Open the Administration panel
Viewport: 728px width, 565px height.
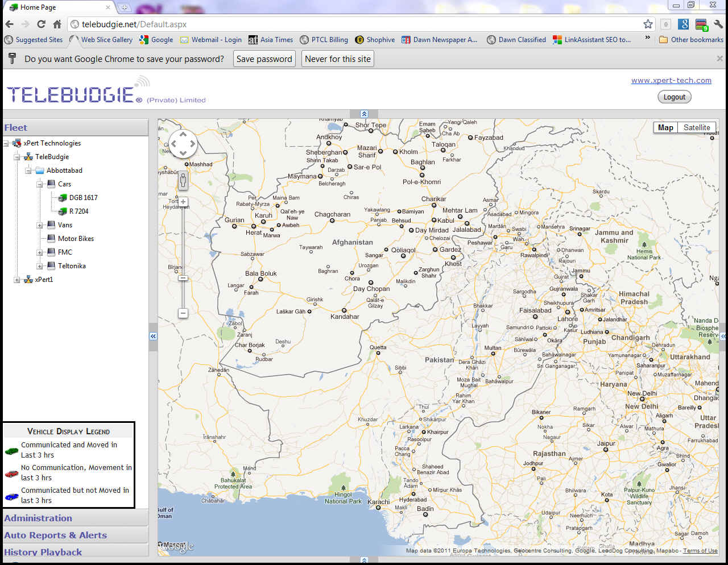[76, 518]
